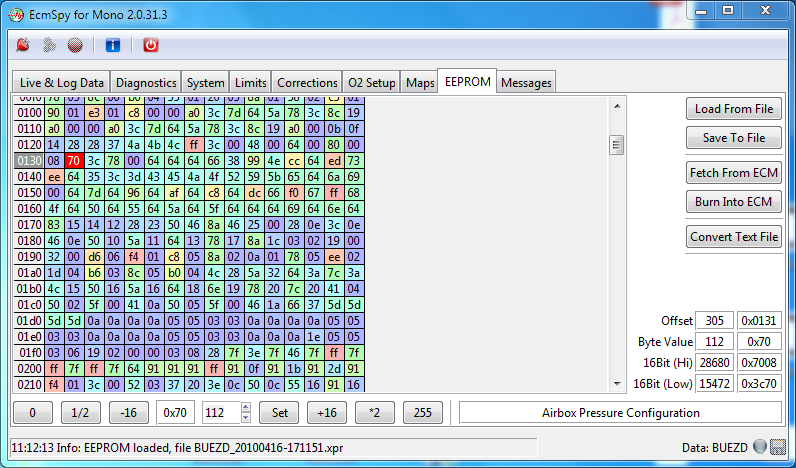Click the floppy disk icon in status bar

click(x=777, y=446)
